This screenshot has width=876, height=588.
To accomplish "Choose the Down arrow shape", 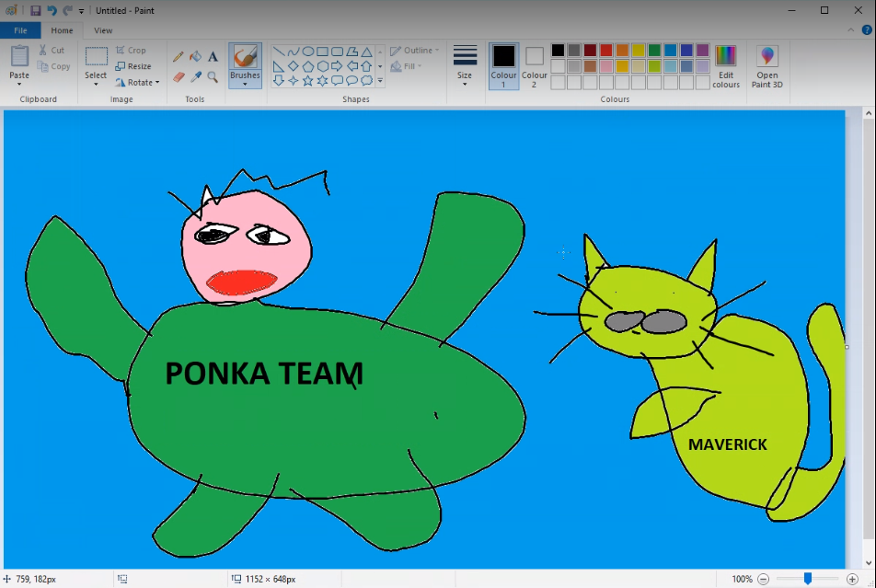I will 278,81.
